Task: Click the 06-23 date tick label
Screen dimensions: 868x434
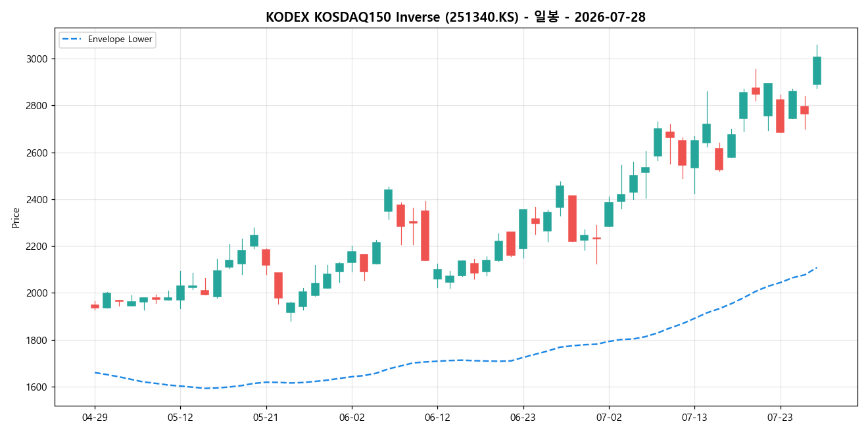Action: (523, 418)
